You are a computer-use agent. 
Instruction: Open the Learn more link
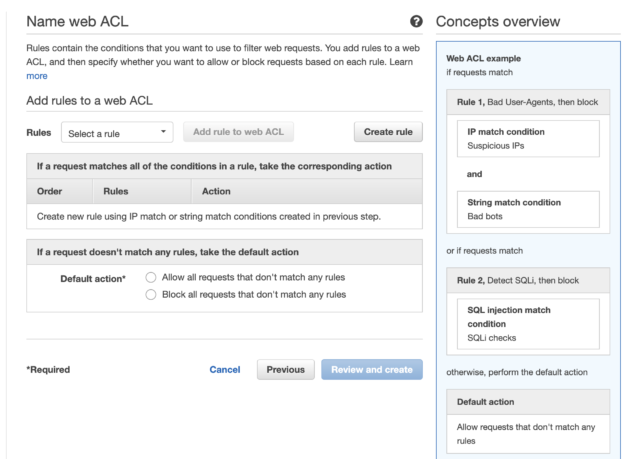(37, 76)
